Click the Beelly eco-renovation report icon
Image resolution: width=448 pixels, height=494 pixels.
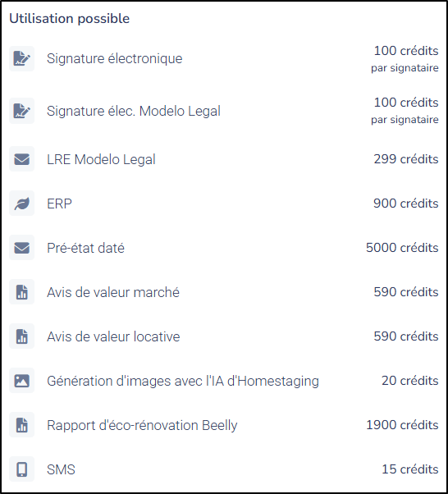pyautogui.click(x=21, y=425)
